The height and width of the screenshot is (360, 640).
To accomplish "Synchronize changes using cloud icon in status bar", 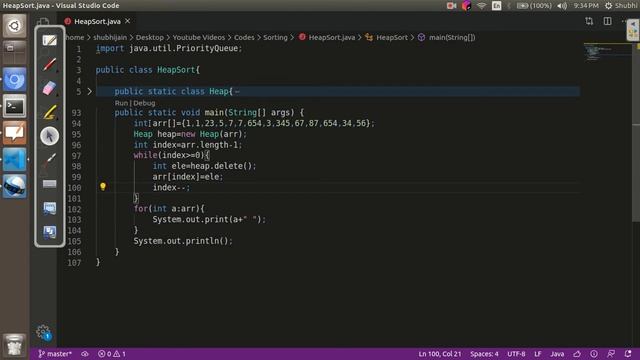I will pos(84,354).
